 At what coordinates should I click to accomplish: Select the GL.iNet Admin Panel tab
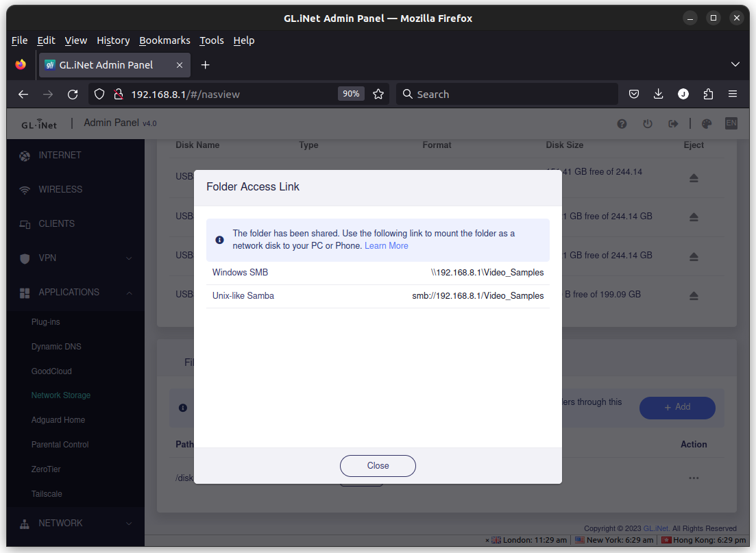coord(114,65)
